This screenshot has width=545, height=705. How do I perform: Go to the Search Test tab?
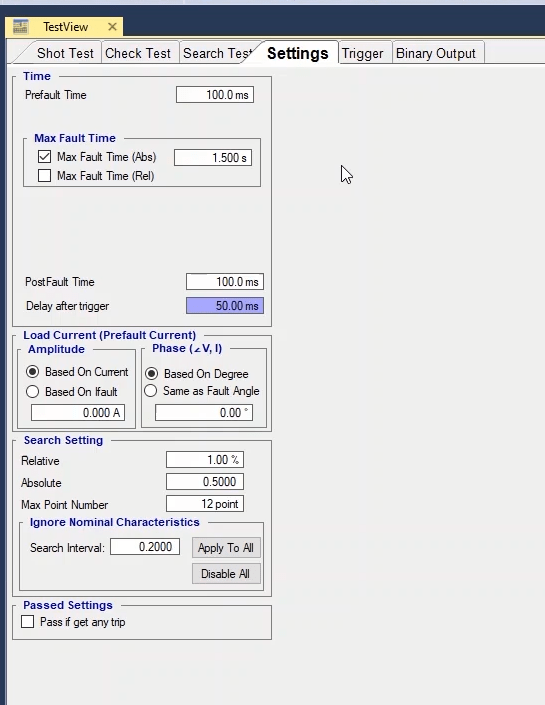pos(218,53)
